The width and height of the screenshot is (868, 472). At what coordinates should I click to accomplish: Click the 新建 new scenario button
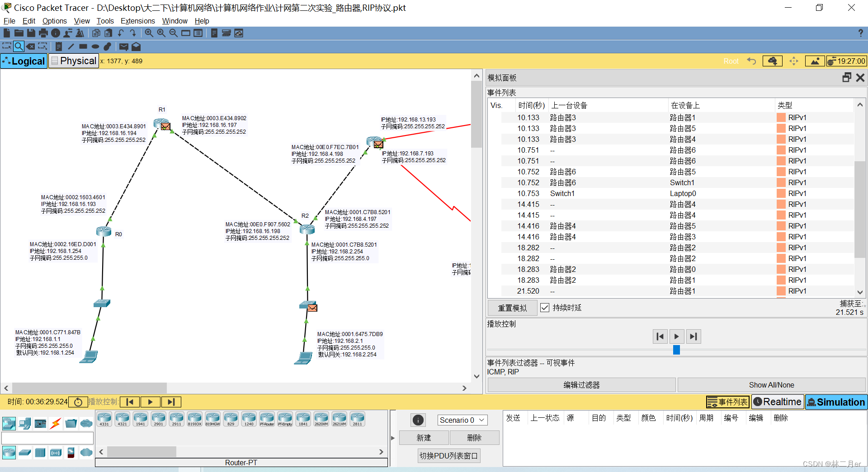[424, 438]
